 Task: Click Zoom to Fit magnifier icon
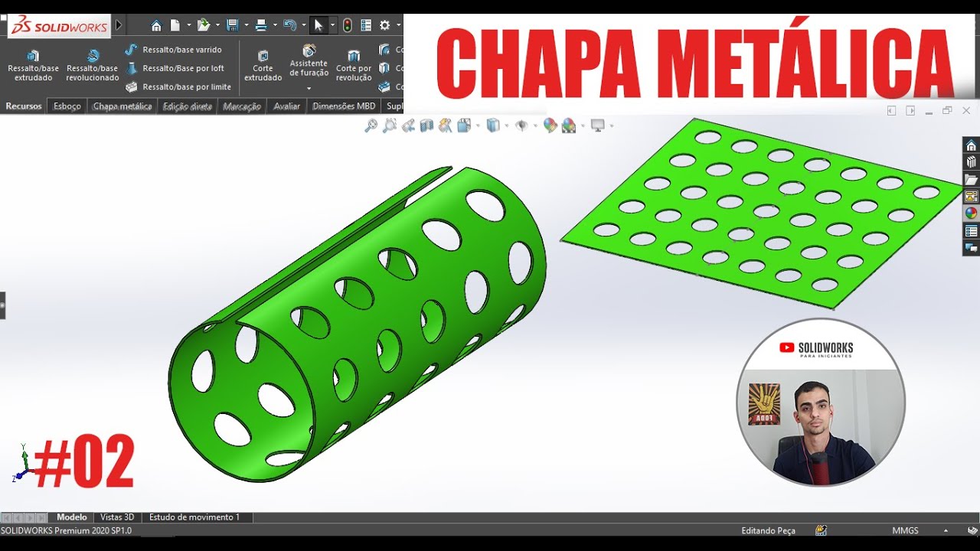point(371,126)
